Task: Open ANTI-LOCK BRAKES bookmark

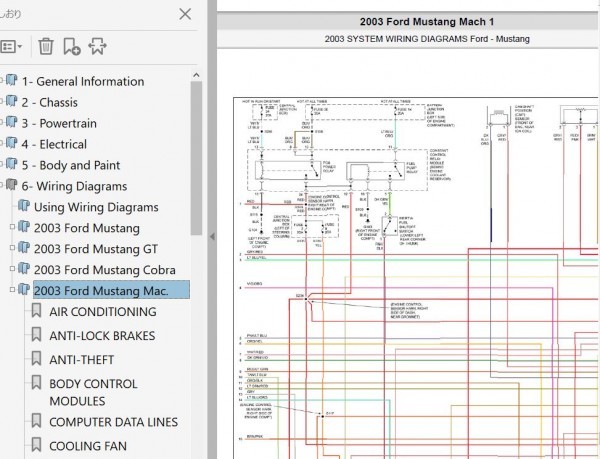Action: point(102,336)
